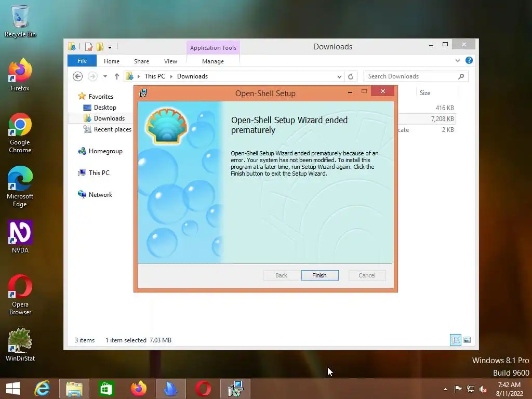
Task: Select Desktop in navigation pane
Action: [105, 108]
